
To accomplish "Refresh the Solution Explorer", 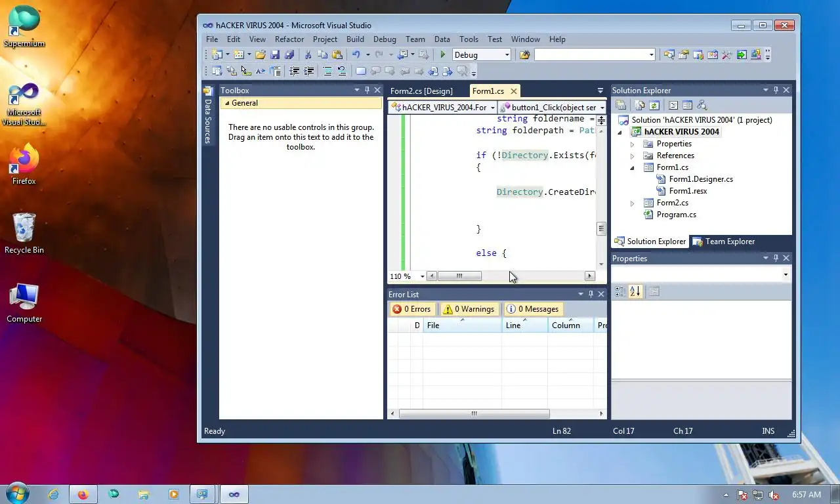I will pos(654,105).
